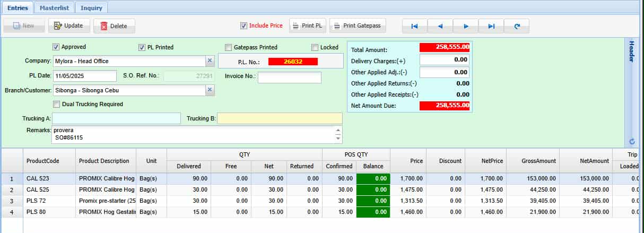
Task: Navigate to the next record
Action: [x=465, y=26]
